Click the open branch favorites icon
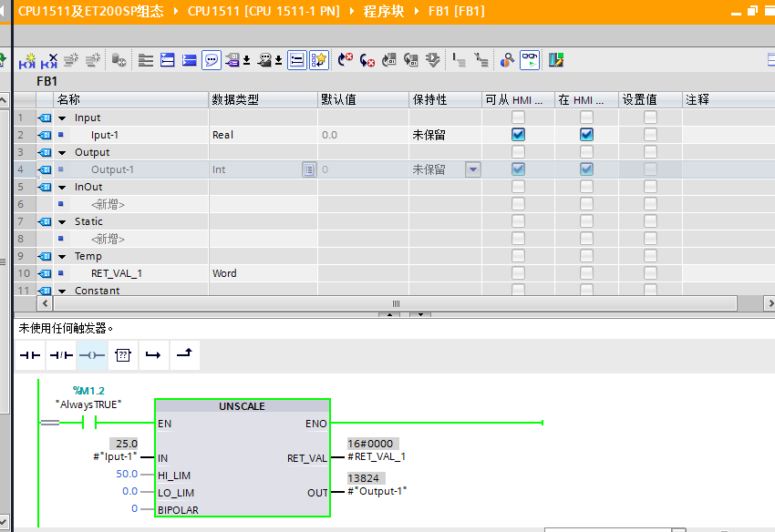 [154, 355]
